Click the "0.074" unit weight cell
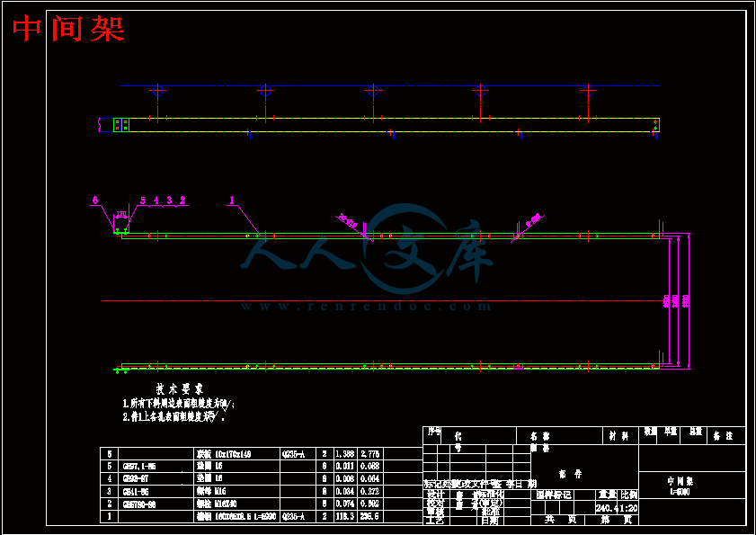Screen dimensions: 756x535 [x=344, y=504]
